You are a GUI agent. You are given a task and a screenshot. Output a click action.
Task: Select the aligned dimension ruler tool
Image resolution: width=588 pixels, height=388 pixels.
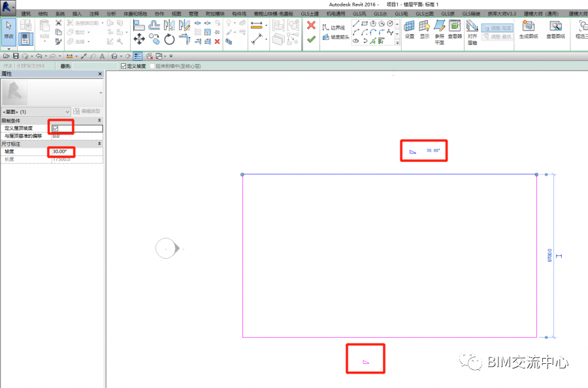point(257,25)
